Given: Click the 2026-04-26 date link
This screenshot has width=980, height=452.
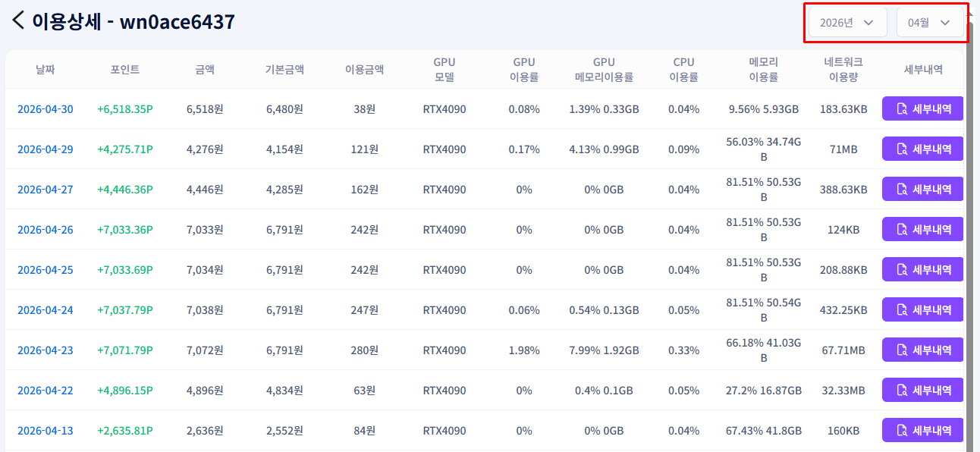Looking at the screenshot, I should (46, 230).
